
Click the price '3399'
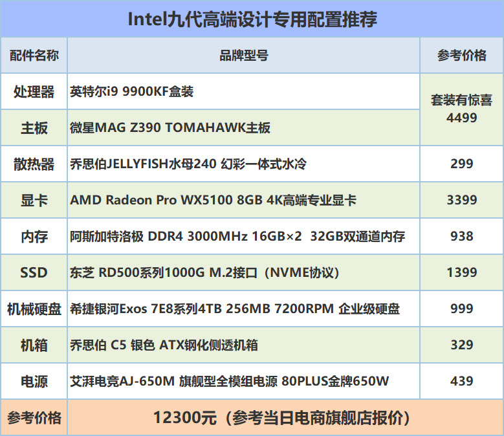tap(462, 200)
